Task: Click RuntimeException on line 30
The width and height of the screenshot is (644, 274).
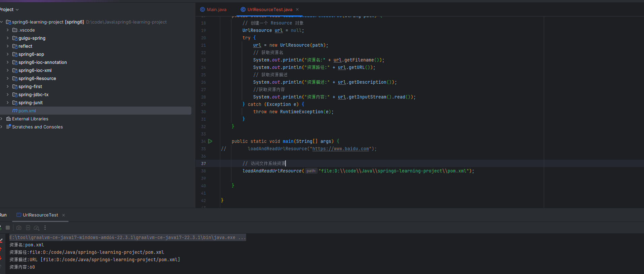Action: pos(301,112)
